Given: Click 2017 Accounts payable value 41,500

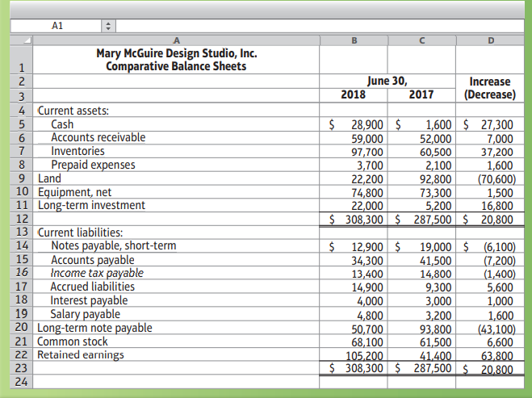Looking at the screenshot, I should pyautogui.click(x=436, y=261).
